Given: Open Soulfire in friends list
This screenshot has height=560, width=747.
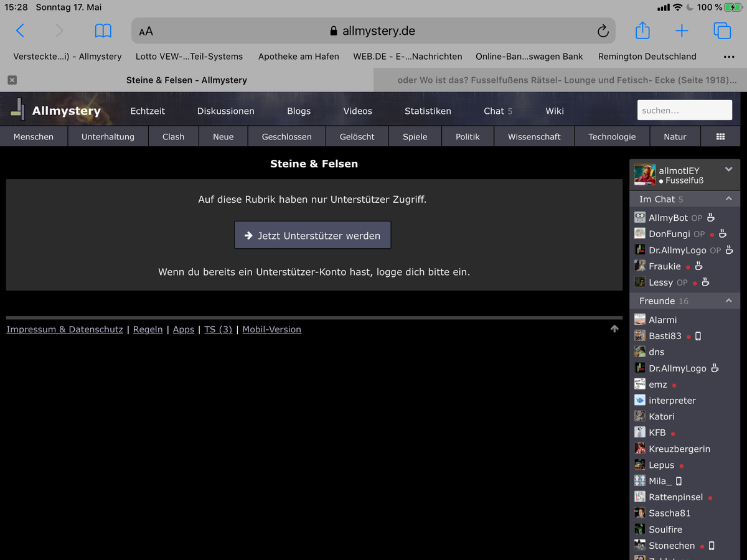Looking at the screenshot, I should pyautogui.click(x=665, y=530).
